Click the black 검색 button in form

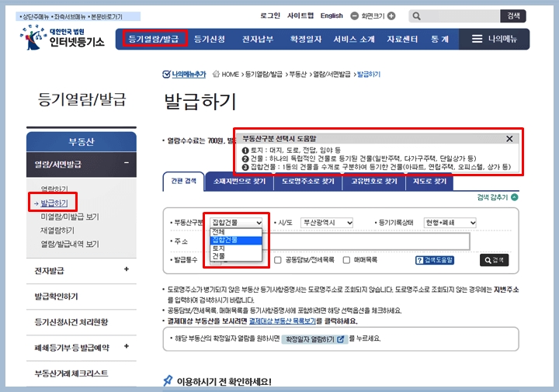494,260
